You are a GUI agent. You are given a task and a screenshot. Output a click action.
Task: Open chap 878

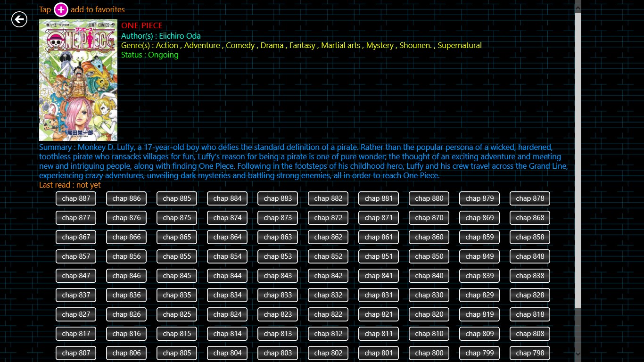tap(530, 198)
